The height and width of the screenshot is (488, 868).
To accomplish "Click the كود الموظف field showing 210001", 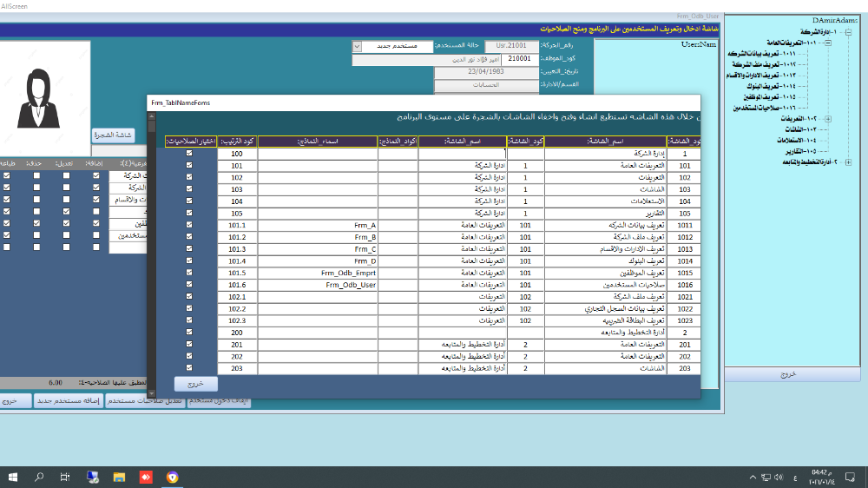I will (519, 59).
